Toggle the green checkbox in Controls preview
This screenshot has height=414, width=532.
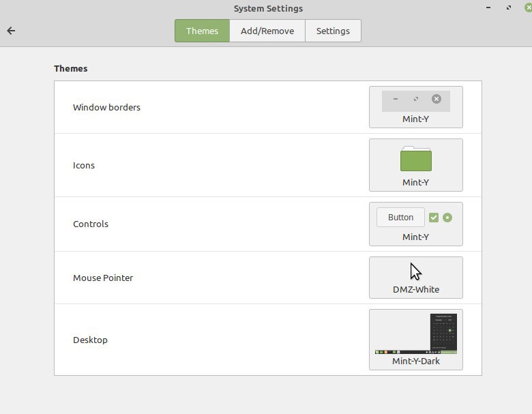[434, 218]
